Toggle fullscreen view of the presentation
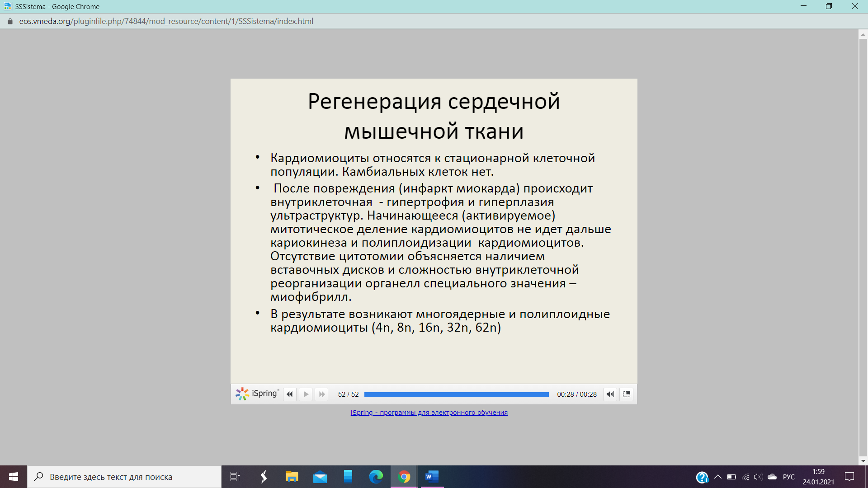 click(x=627, y=394)
